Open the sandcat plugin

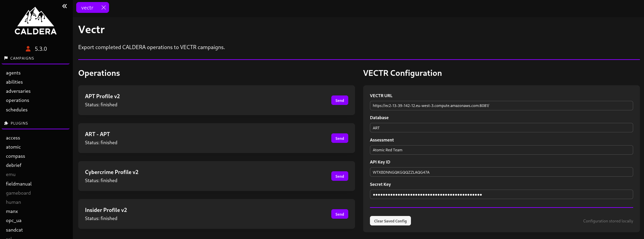tap(14, 230)
